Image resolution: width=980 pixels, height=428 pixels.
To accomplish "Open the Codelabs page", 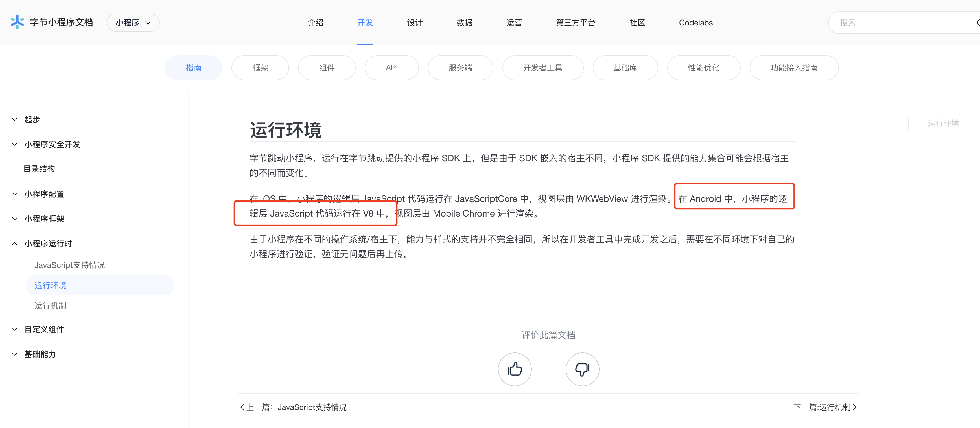I will pos(695,23).
